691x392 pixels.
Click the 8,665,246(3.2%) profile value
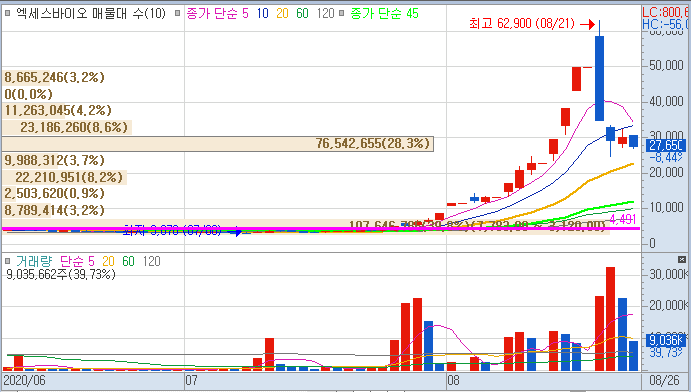tap(55, 78)
